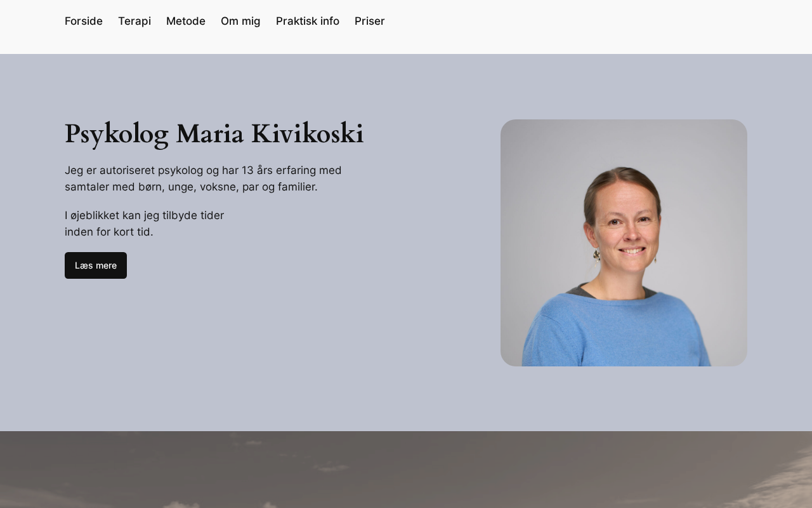Screen dimensions: 812x508
Task: Select Metode in the top menu
Action: click(x=186, y=21)
